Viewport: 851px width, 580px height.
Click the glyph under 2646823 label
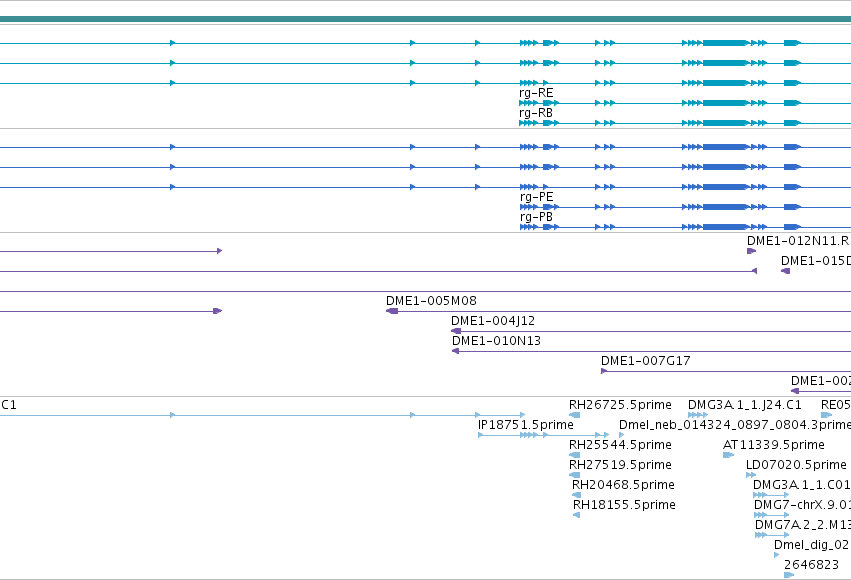tap(789, 575)
